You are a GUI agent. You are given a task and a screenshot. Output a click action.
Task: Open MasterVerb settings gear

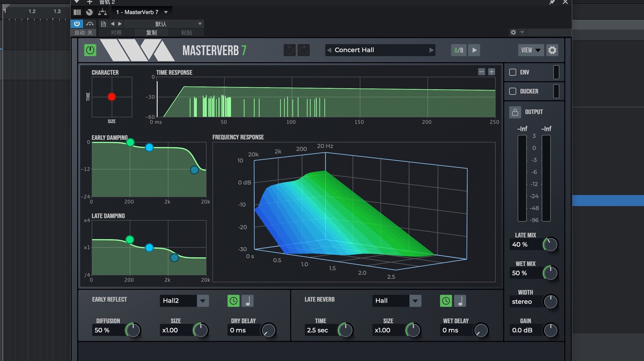[552, 50]
